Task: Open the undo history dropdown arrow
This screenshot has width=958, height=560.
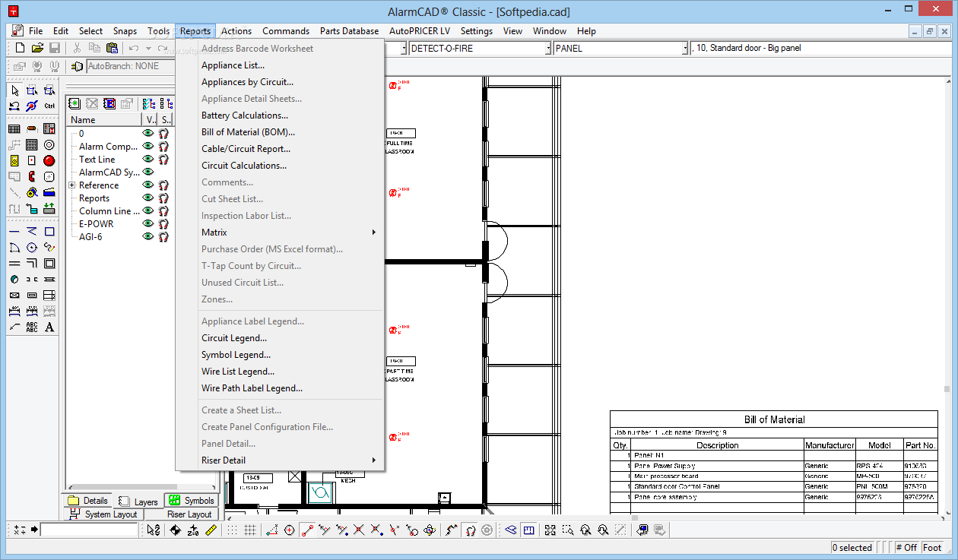Action: (148, 48)
